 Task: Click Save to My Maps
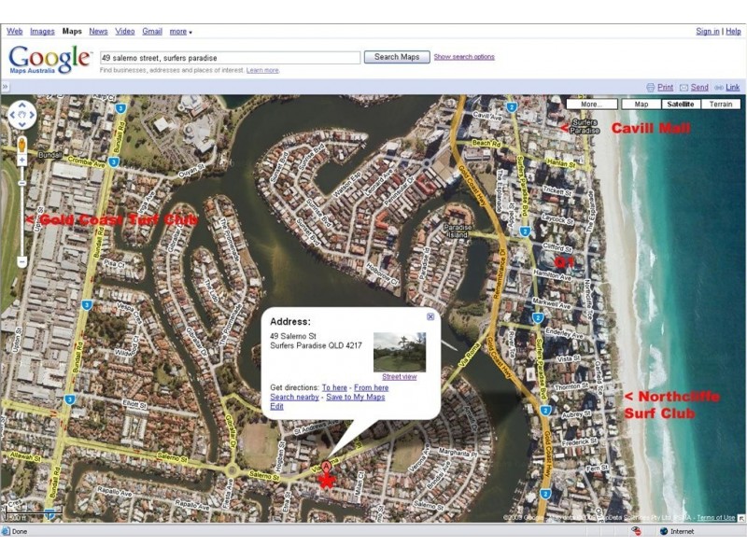[356, 397]
